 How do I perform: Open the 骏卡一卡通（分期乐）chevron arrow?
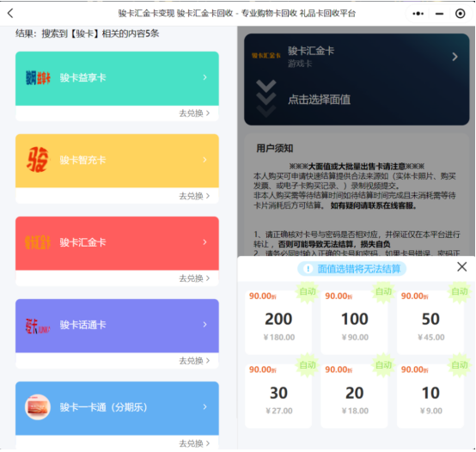coord(204,406)
